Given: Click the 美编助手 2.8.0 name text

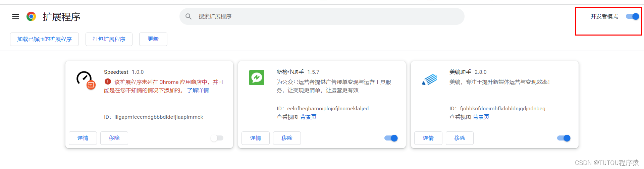Looking at the screenshot, I should [x=468, y=72].
